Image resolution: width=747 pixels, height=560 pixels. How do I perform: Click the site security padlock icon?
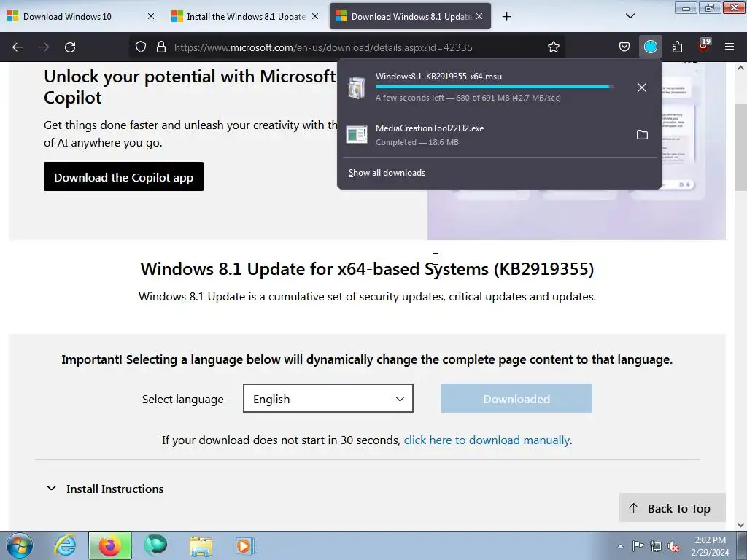(161, 47)
